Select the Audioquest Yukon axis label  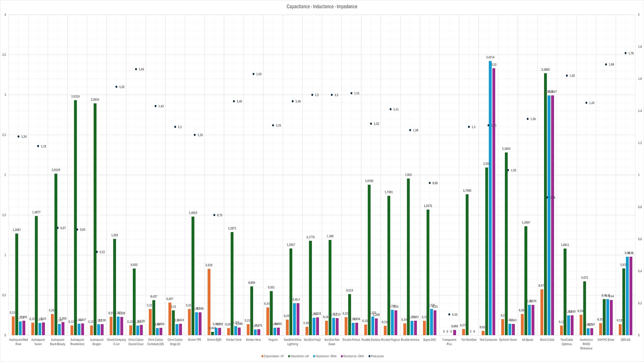(x=38, y=342)
